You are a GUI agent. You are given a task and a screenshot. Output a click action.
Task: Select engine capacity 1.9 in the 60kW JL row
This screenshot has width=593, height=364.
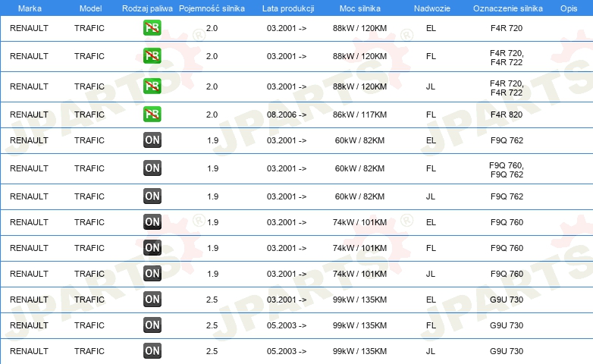point(212,196)
